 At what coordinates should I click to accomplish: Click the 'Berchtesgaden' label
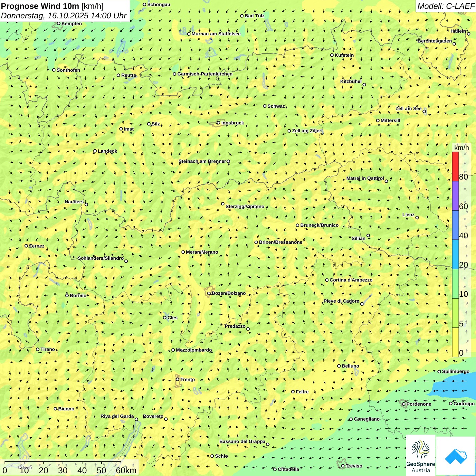pos(435,41)
